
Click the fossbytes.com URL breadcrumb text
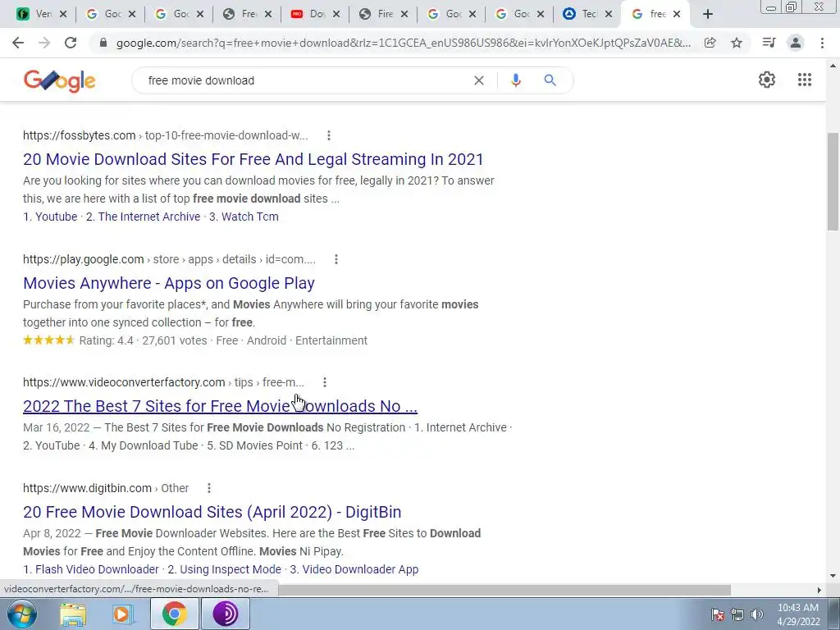pyautogui.click(x=166, y=135)
